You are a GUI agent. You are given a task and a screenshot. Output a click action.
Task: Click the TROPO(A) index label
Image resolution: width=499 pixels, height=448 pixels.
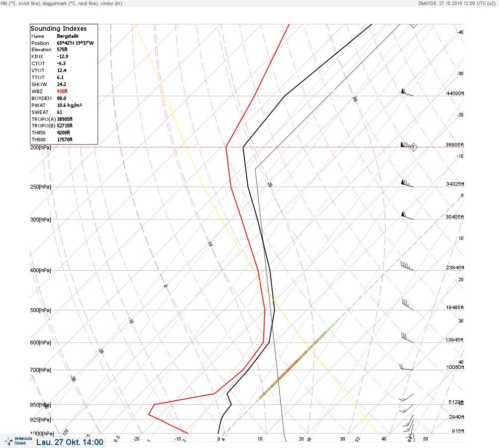pos(44,119)
